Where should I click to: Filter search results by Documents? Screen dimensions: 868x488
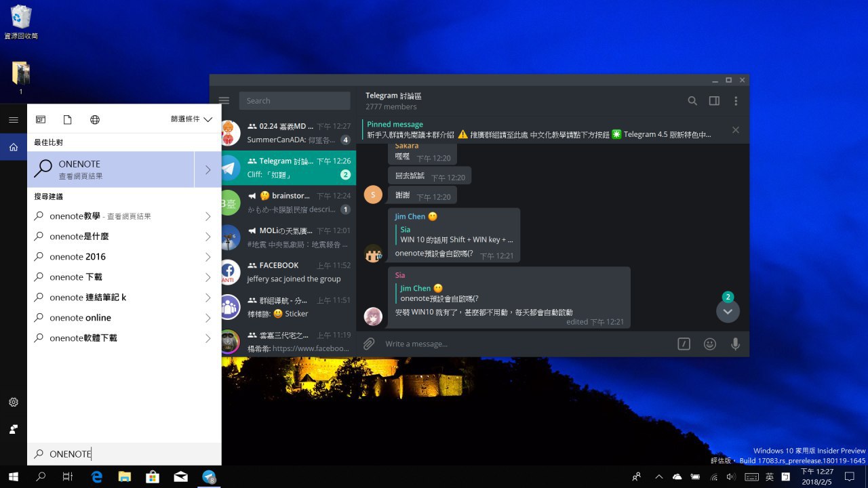click(x=68, y=119)
